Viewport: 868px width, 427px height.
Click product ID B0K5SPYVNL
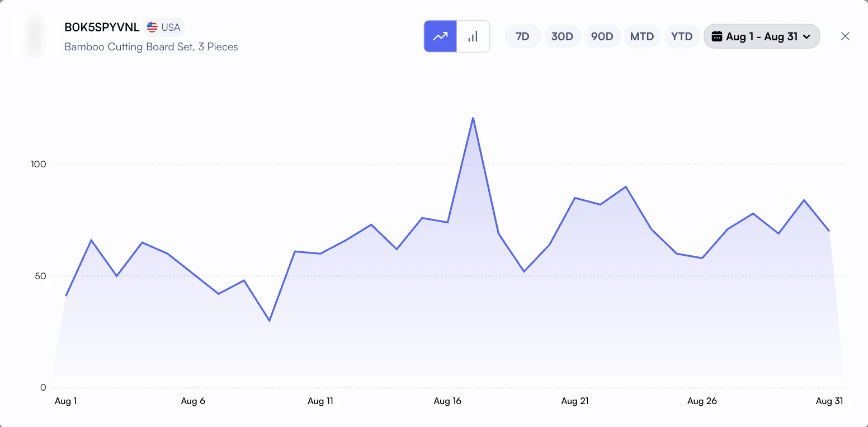pyautogui.click(x=102, y=27)
